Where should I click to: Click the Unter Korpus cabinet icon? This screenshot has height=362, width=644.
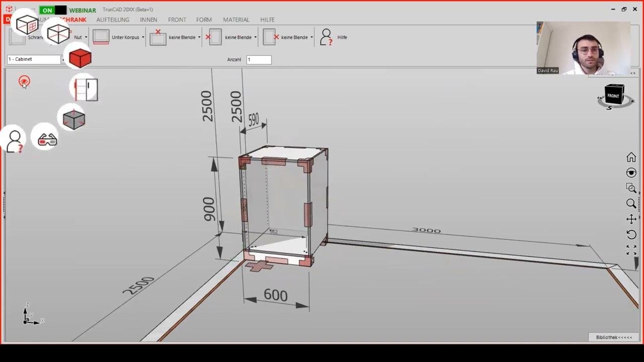pyautogui.click(x=101, y=37)
